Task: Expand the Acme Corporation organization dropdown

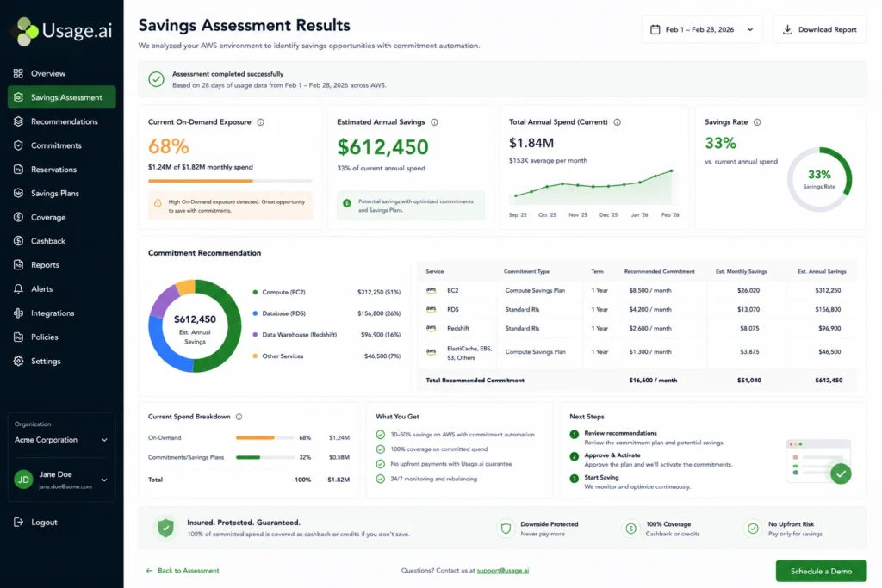Action: point(61,440)
